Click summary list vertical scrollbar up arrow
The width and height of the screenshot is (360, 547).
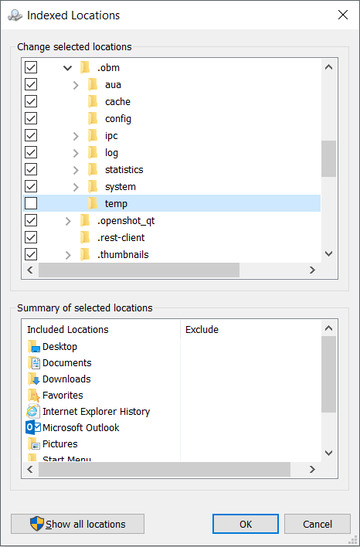coord(329,328)
